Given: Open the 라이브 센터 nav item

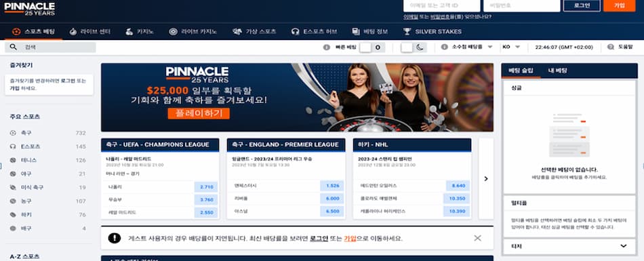Looking at the screenshot, I should point(90,32).
